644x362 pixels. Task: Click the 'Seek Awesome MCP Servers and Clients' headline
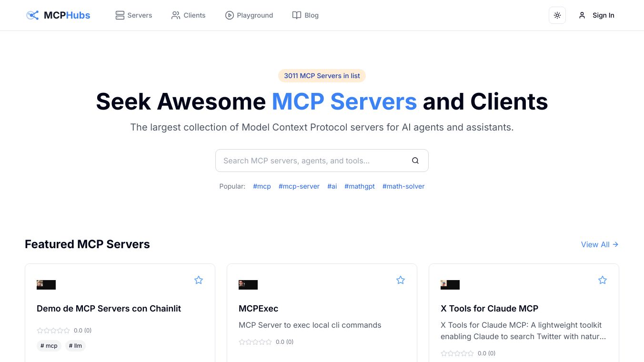click(322, 101)
